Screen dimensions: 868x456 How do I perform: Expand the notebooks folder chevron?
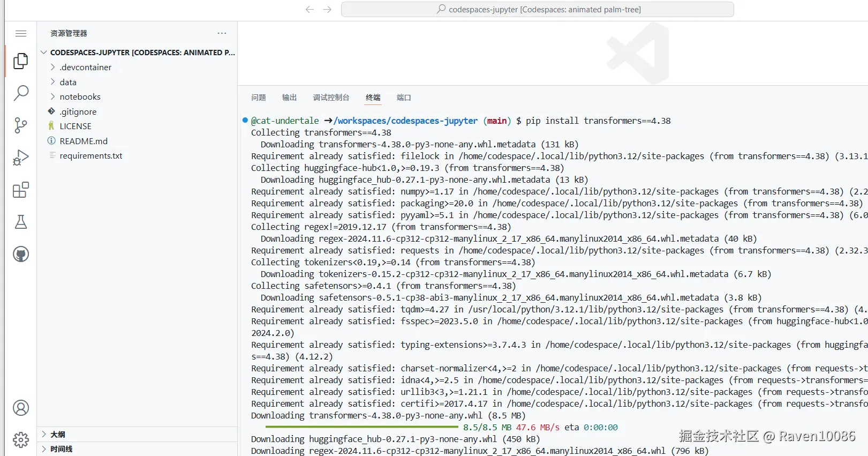click(52, 96)
